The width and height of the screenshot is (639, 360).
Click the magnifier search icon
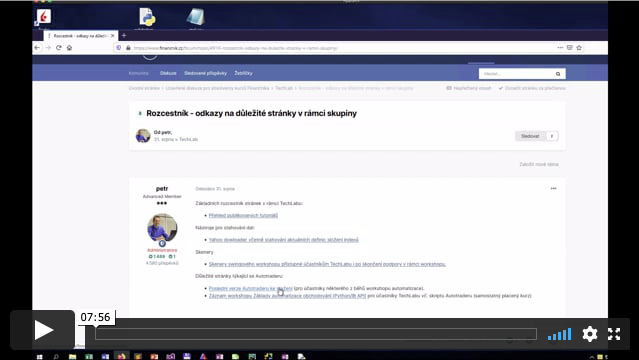tap(558, 74)
